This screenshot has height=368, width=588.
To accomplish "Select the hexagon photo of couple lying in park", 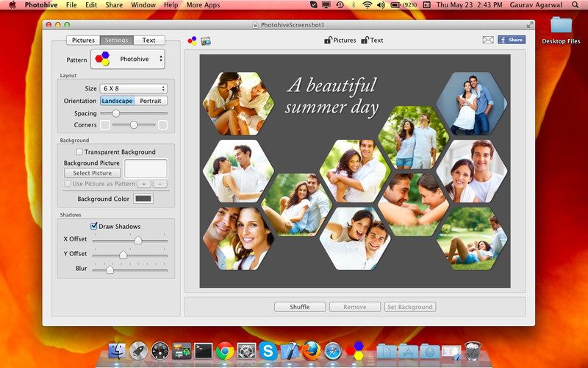I will 472,238.
